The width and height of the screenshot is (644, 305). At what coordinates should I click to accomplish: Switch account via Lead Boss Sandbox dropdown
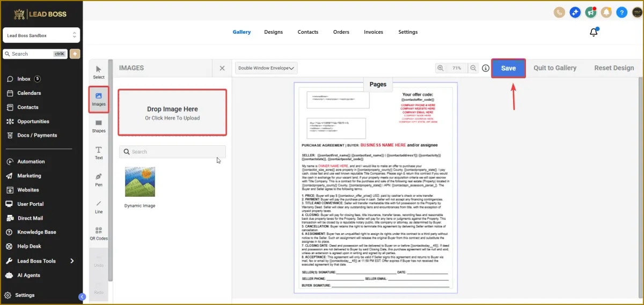(x=41, y=35)
